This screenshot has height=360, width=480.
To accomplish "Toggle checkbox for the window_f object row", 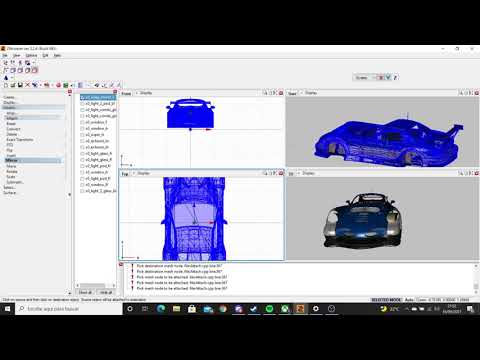I will coord(82,122).
